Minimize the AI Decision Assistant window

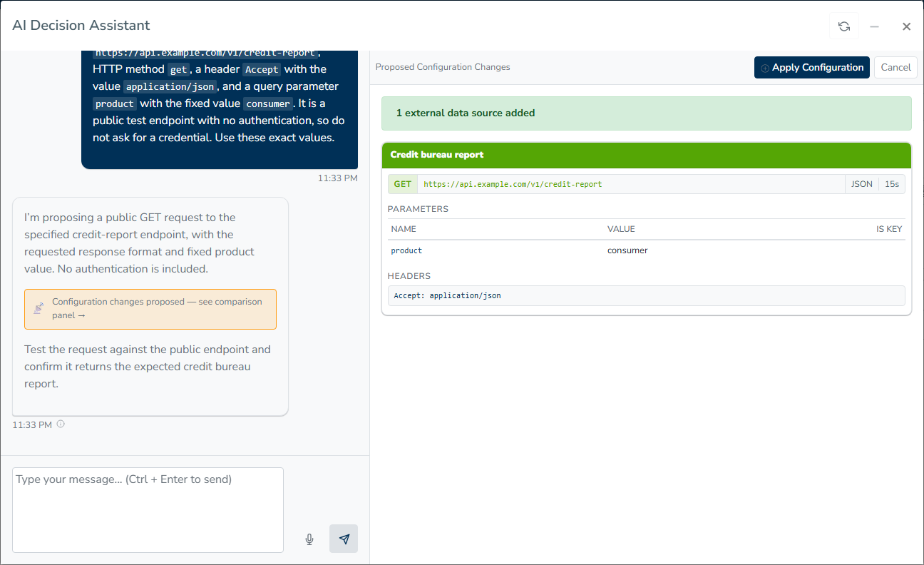pos(874,26)
